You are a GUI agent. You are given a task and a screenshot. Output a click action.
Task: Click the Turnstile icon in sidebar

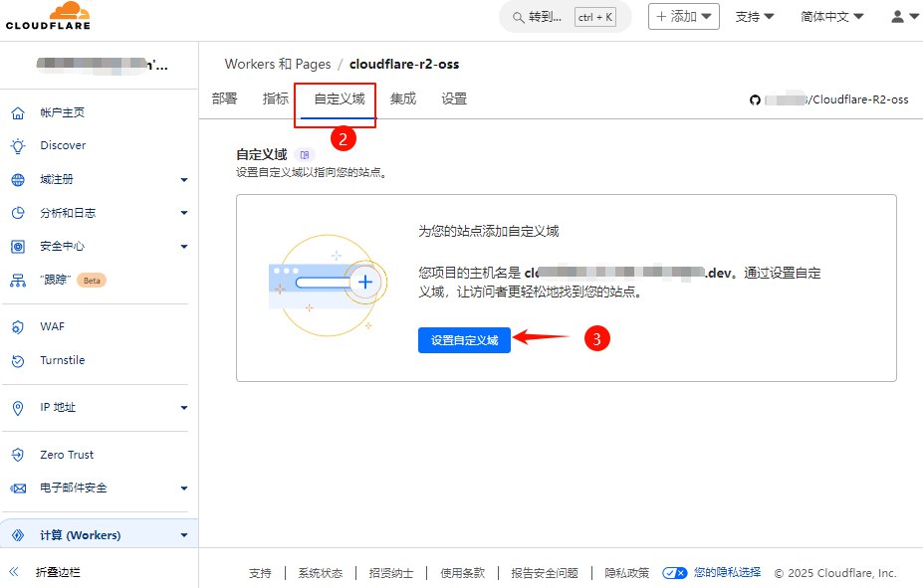tap(18, 360)
